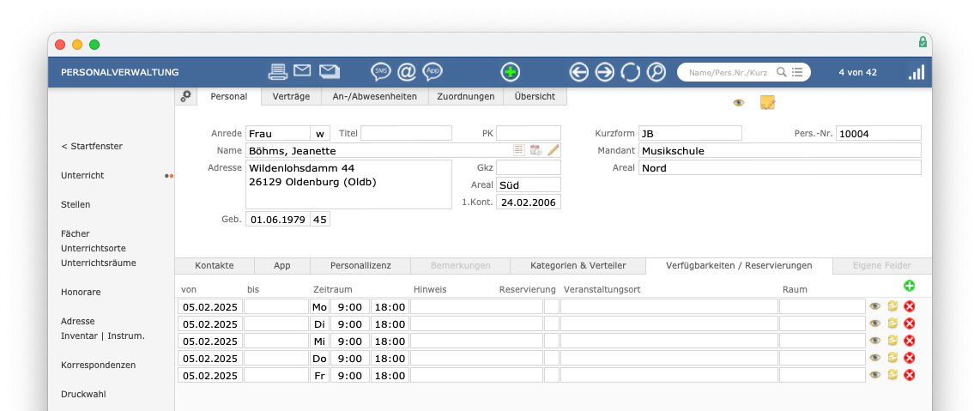Click the eye icon in Mo row
The image size is (980, 411).
click(x=875, y=306)
